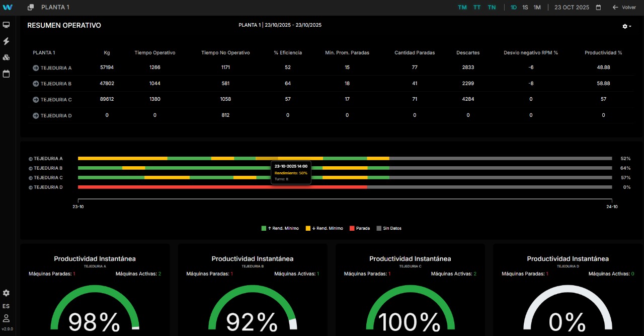Viewport: 644px width, 336px height.
Task: Select the monitor icon in the sidebar
Action: pyautogui.click(x=7, y=24)
